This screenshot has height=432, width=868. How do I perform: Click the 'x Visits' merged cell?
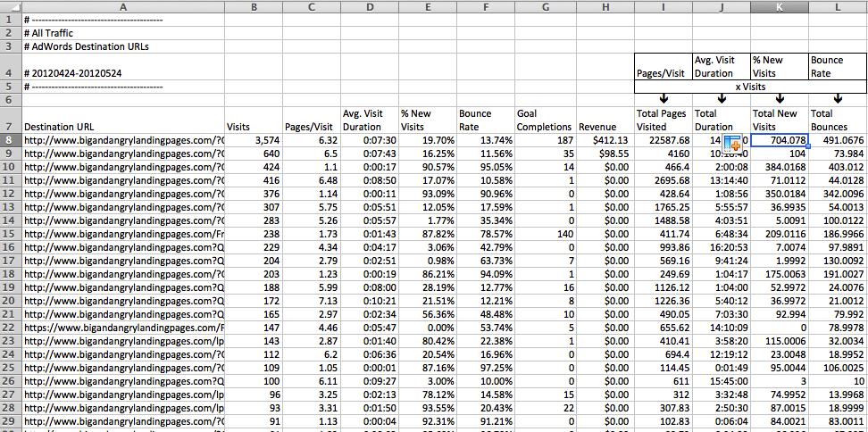[x=751, y=87]
